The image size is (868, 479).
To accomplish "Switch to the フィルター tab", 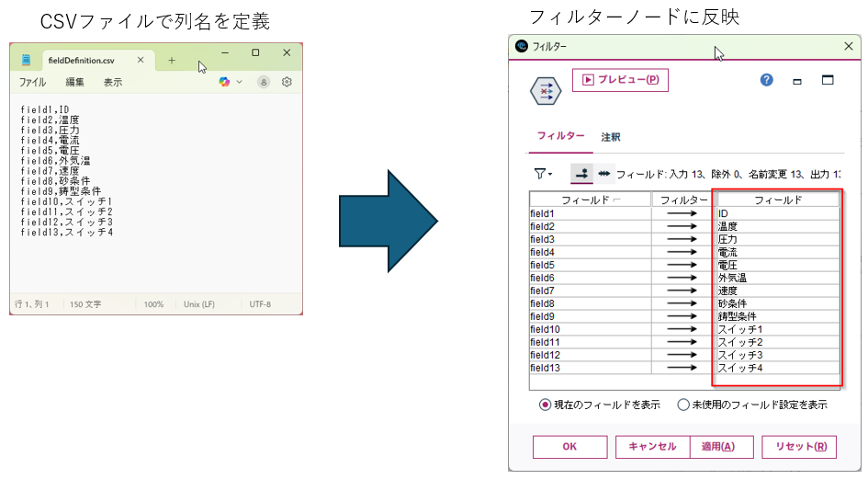I will 560,136.
